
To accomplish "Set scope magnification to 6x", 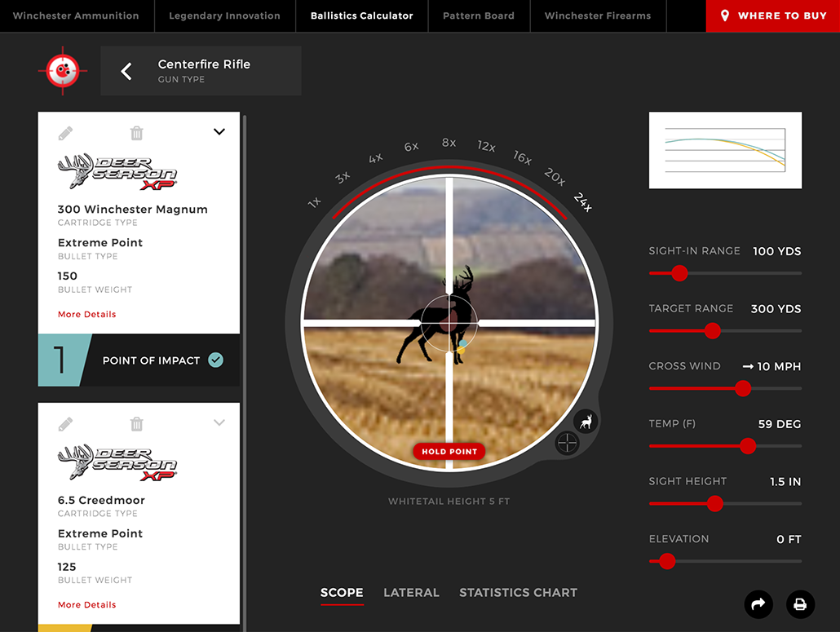I will tap(411, 146).
